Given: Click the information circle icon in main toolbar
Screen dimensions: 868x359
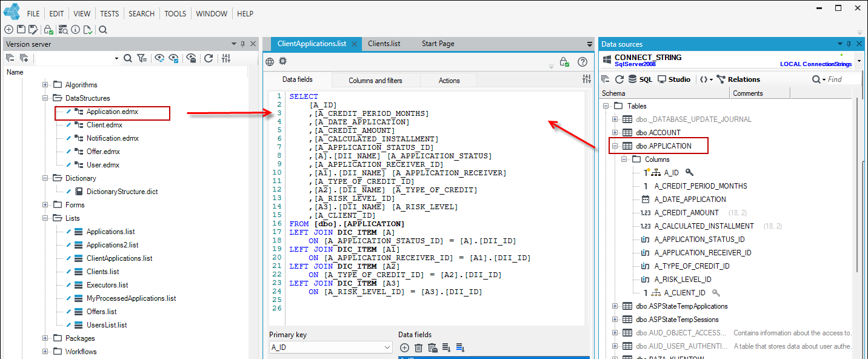Looking at the screenshot, I should click(x=75, y=29).
